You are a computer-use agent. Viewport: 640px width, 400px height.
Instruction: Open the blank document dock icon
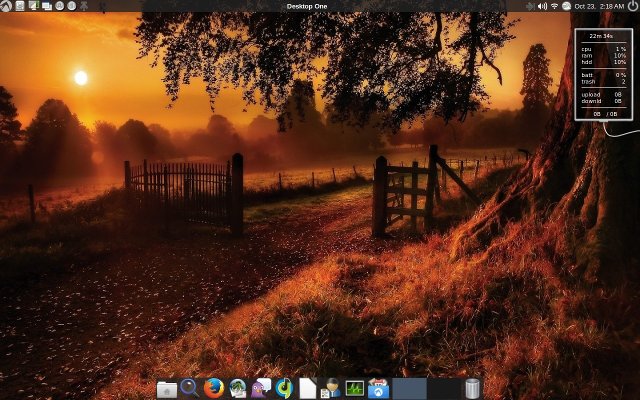[308, 388]
